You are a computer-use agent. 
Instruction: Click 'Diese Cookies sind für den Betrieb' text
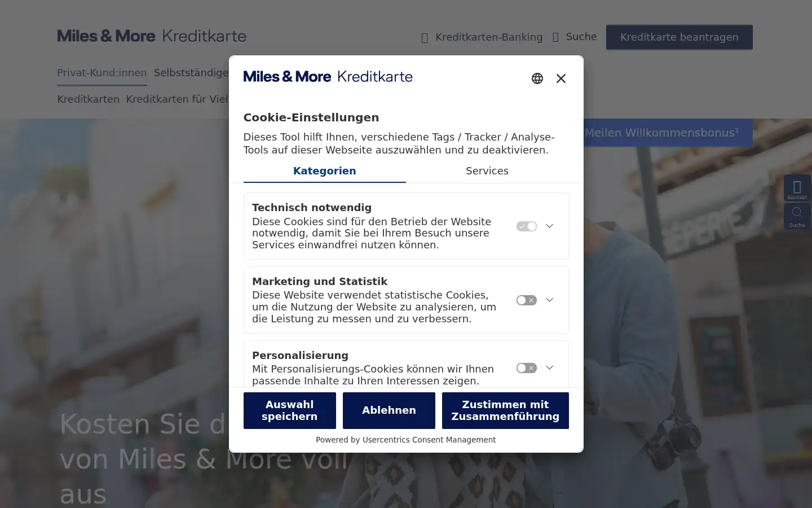pos(372,233)
